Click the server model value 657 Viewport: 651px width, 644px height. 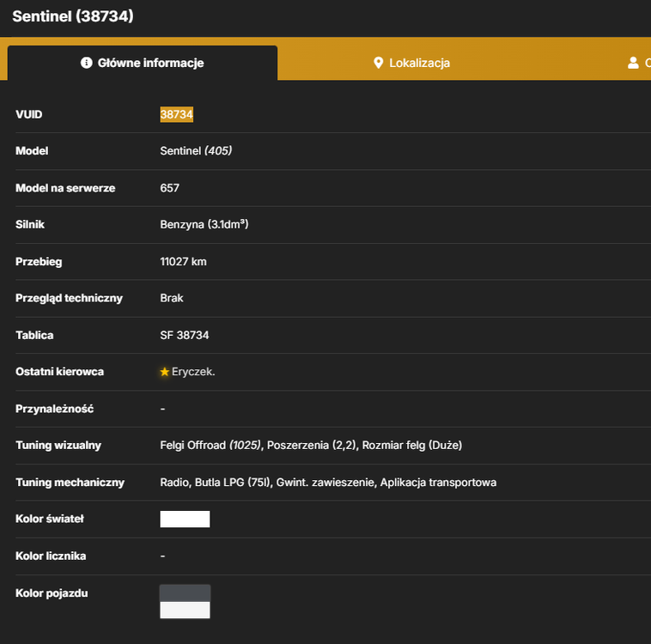(170, 188)
